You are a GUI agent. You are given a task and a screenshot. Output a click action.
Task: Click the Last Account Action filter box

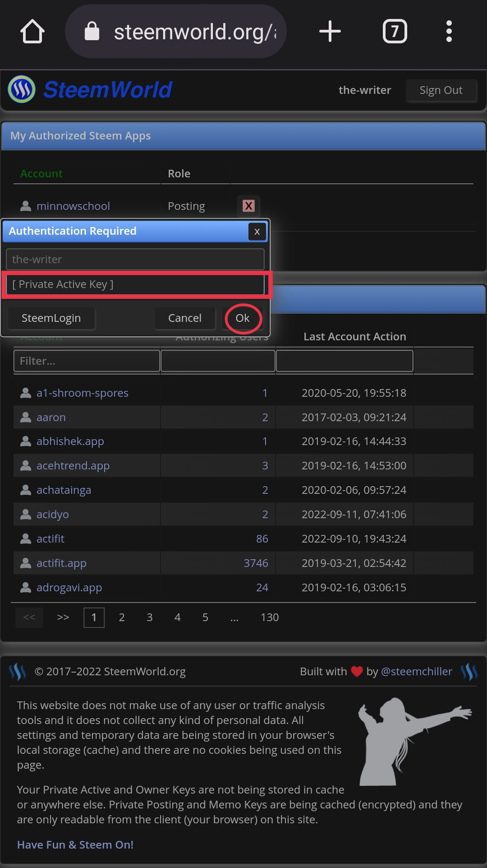point(345,361)
